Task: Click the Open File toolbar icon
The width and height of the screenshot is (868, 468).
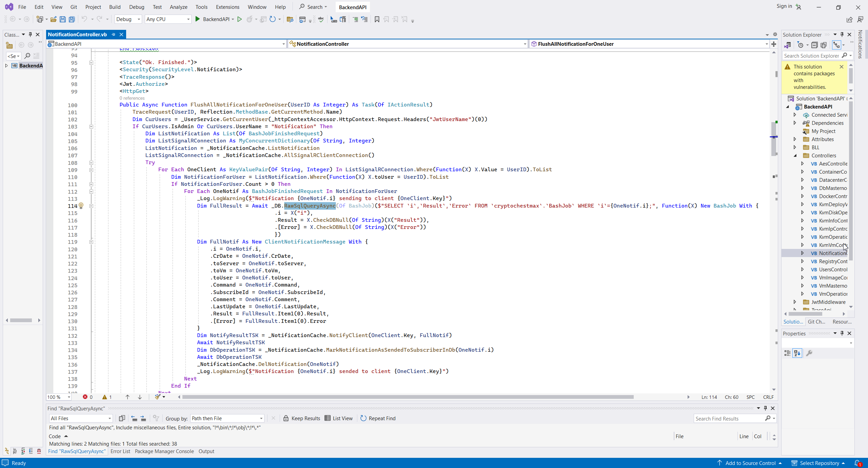Action: point(53,19)
